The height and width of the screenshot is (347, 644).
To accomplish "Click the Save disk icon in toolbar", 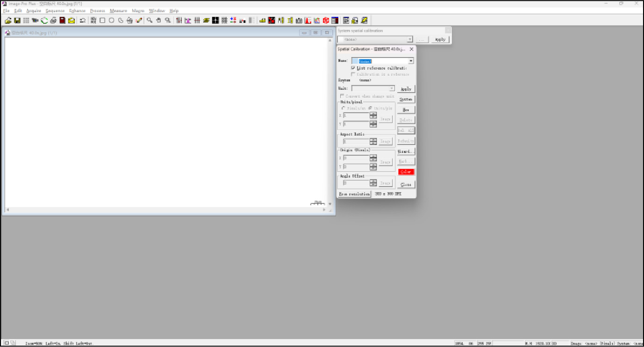I will [x=17, y=21].
